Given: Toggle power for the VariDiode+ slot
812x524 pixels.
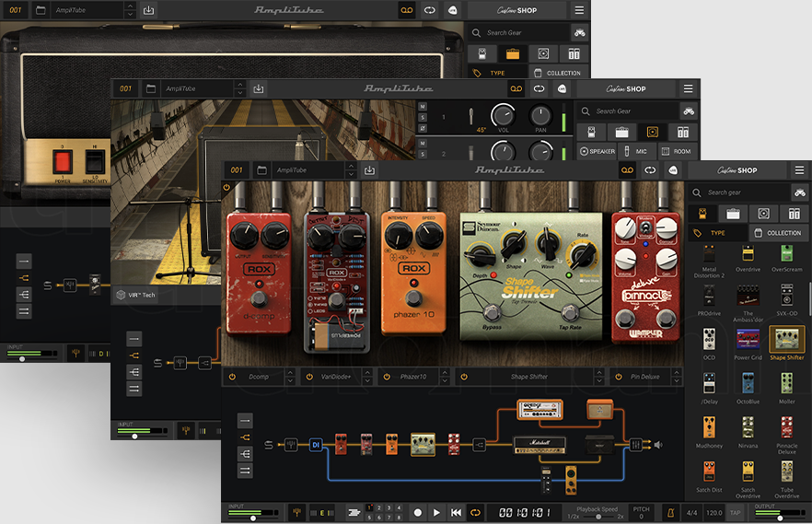Looking at the screenshot, I should pyautogui.click(x=309, y=377).
